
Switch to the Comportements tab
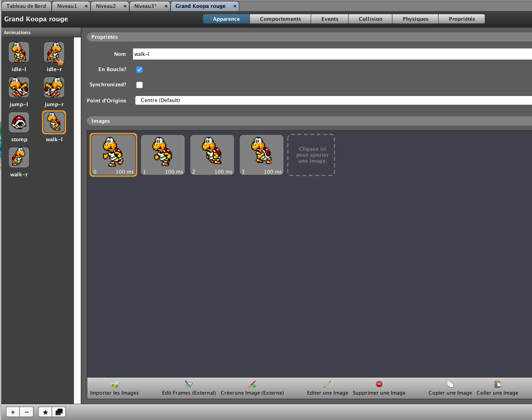[x=280, y=19]
